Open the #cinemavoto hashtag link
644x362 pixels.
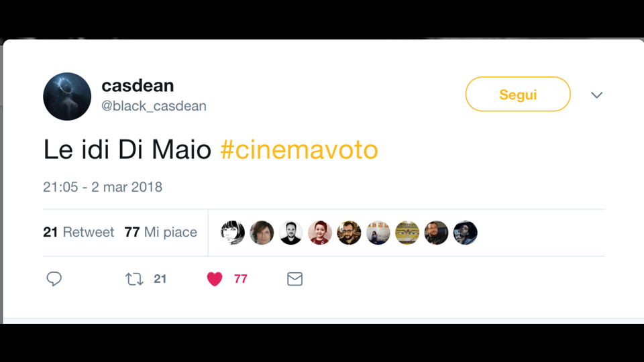click(299, 150)
